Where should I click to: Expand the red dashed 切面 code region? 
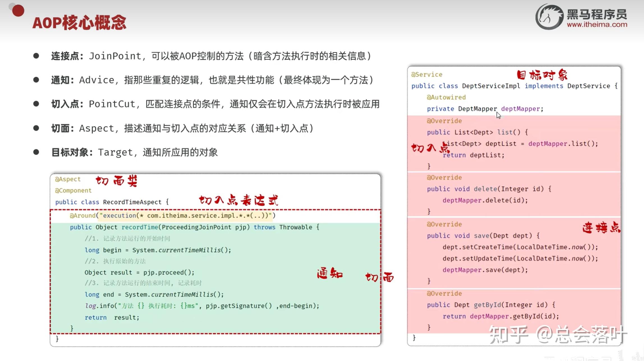coord(215,271)
